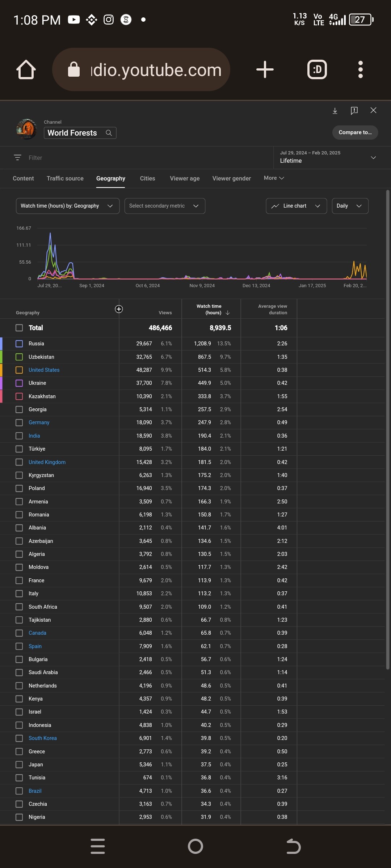391x868 pixels.
Task: Open a new browser tab with plus icon
Action: (265, 69)
